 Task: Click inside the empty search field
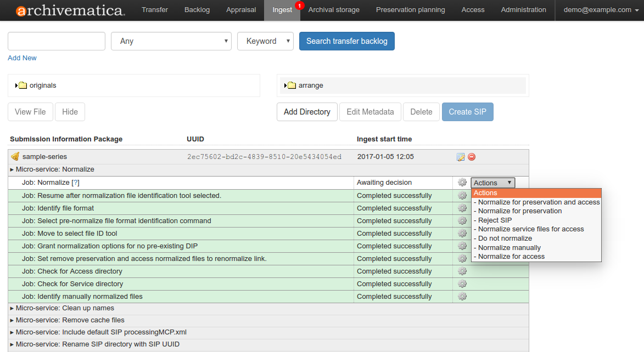55,41
